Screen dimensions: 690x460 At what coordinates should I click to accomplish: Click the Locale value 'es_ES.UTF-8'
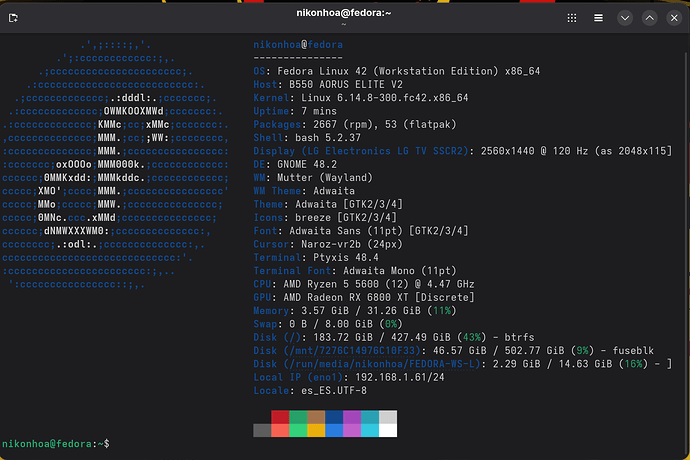334,390
